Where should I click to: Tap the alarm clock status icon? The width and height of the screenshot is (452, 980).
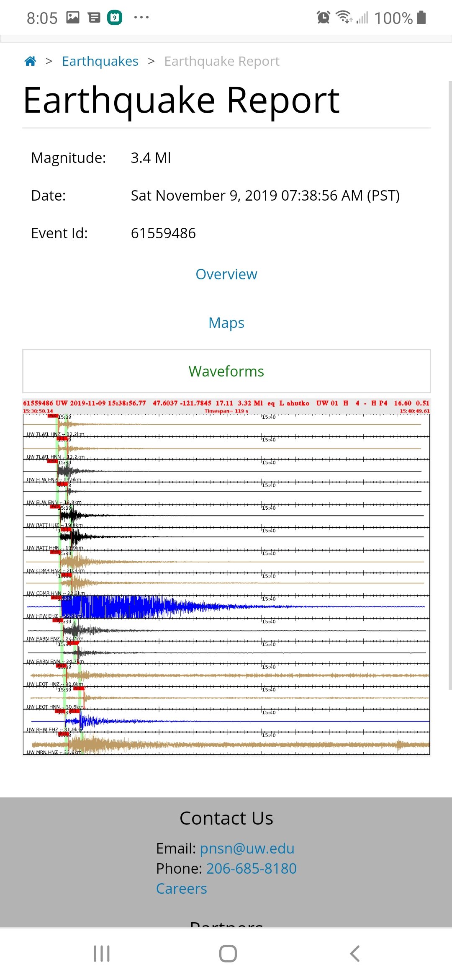tap(323, 18)
